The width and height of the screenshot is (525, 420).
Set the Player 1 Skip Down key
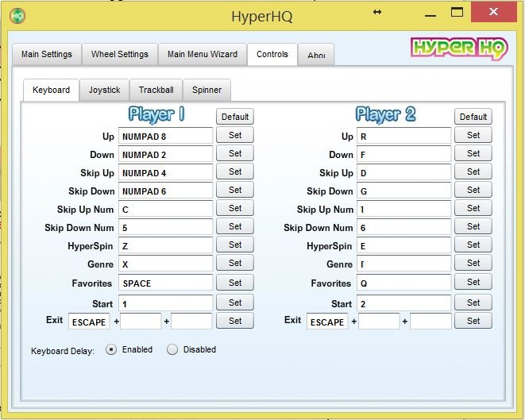[235, 190]
